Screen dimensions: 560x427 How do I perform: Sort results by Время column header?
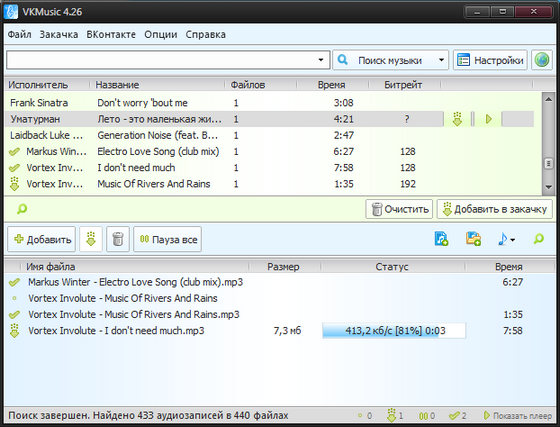click(x=331, y=85)
